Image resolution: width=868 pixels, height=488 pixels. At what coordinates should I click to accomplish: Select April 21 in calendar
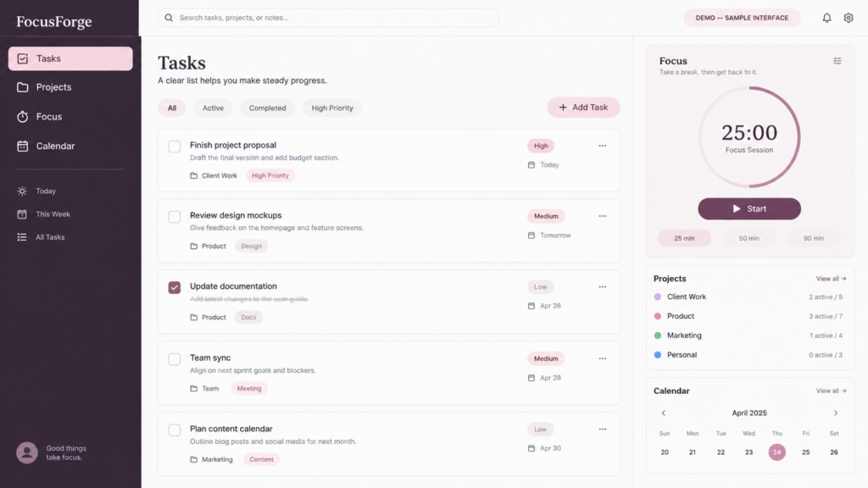click(692, 452)
